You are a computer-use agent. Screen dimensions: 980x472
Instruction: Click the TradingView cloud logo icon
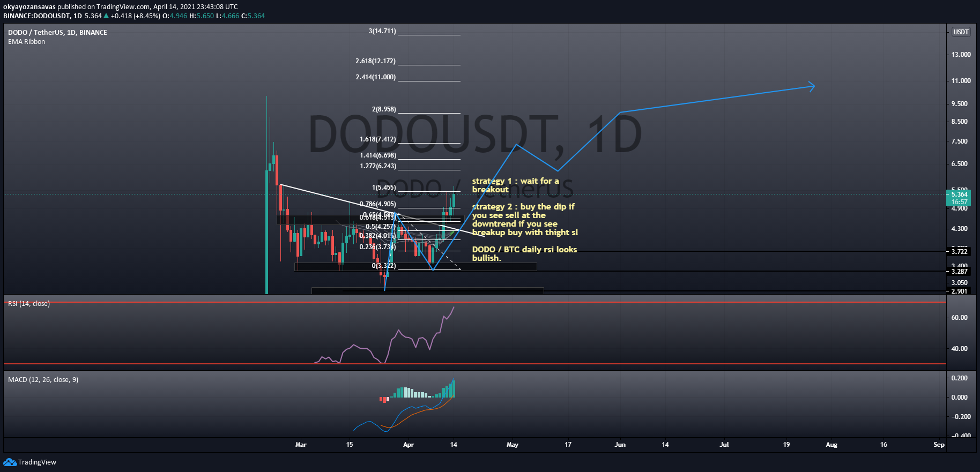(x=10, y=462)
